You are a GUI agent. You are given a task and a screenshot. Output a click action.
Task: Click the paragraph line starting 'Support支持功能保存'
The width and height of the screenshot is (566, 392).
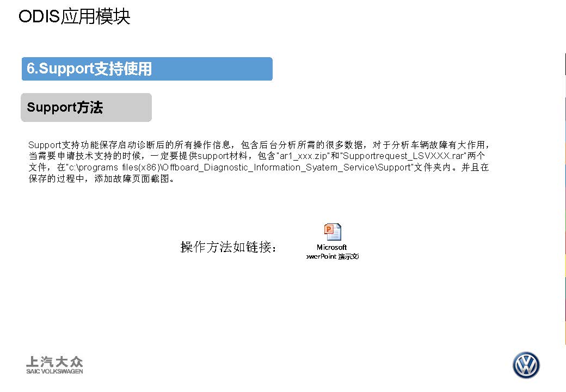(259, 145)
